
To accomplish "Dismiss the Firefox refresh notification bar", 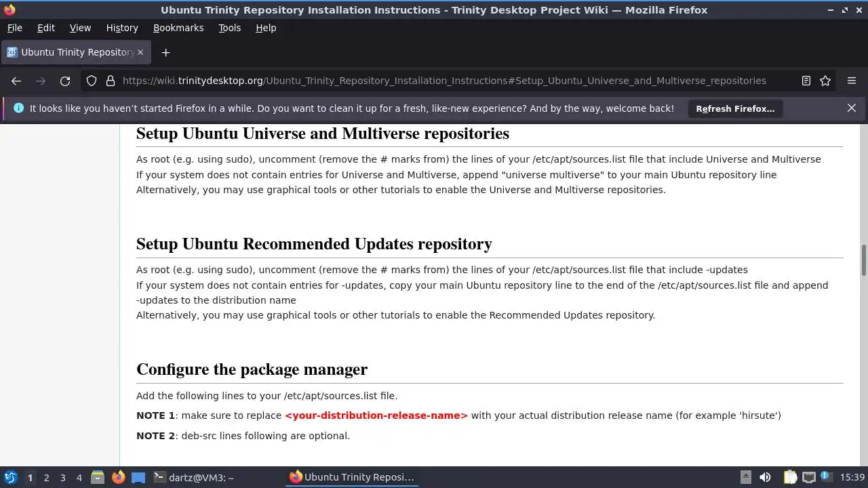I will pyautogui.click(x=852, y=108).
